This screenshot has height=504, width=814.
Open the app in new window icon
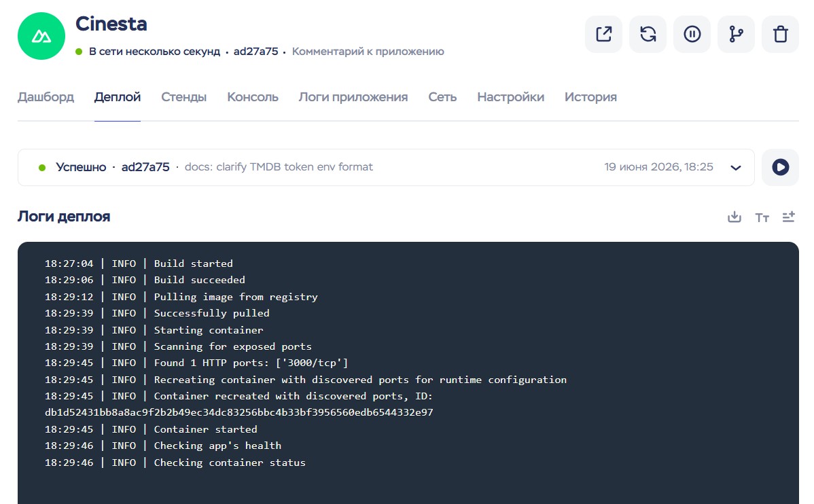pos(604,34)
